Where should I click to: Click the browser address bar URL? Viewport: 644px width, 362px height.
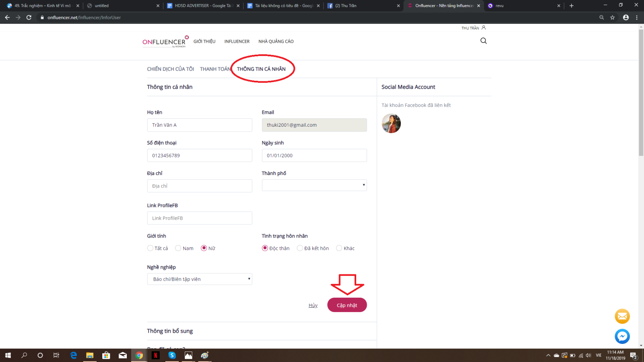84,17
